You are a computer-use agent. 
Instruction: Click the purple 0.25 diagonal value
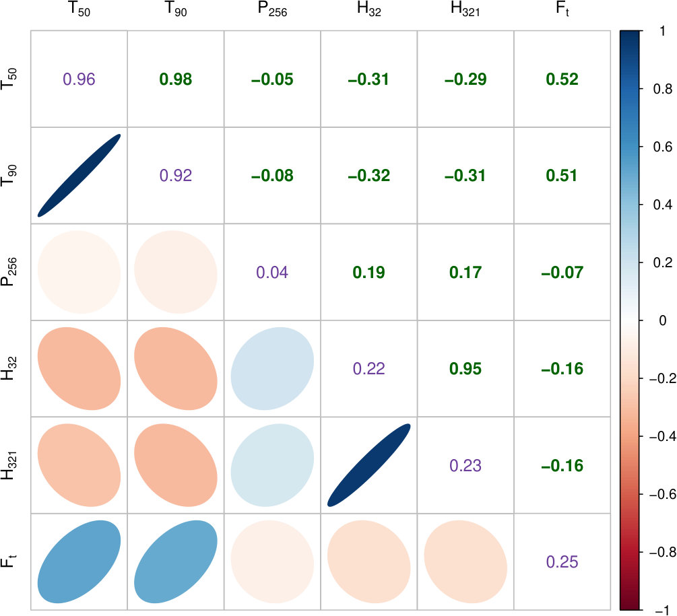tap(562, 561)
